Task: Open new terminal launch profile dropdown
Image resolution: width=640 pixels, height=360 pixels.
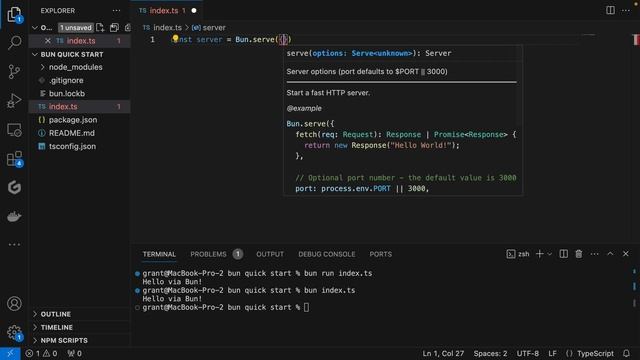Action: [549, 254]
